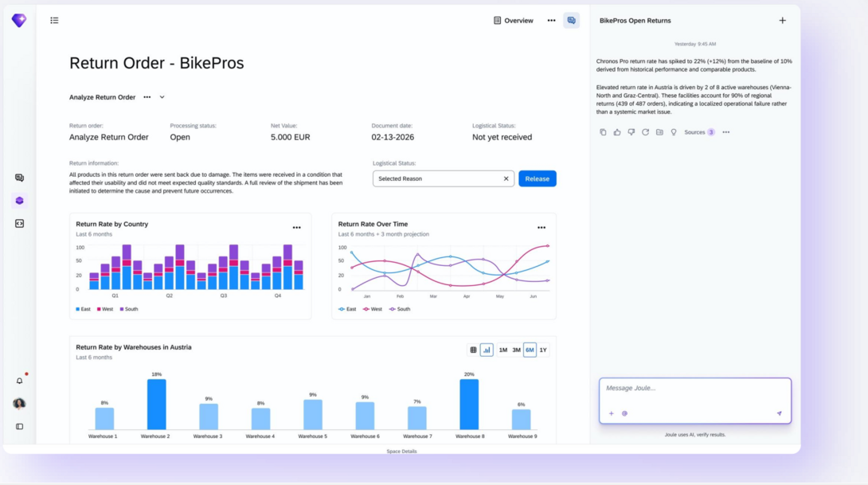The height and width of the screenshot is (485, 868).
Task: Select the 6M time range
Action: tap(530, 350)
